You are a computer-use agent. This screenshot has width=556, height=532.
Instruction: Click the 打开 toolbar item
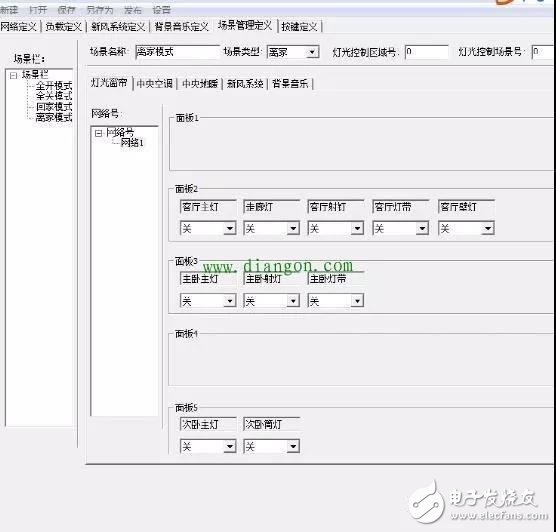38,10
